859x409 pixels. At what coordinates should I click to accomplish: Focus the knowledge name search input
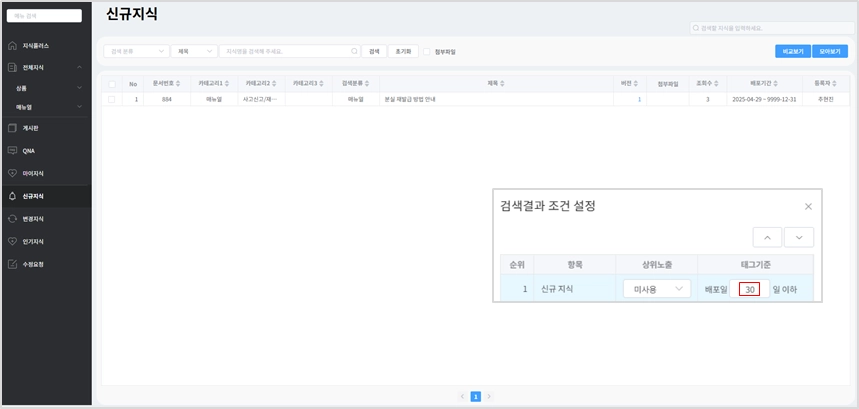pos(290,51)
